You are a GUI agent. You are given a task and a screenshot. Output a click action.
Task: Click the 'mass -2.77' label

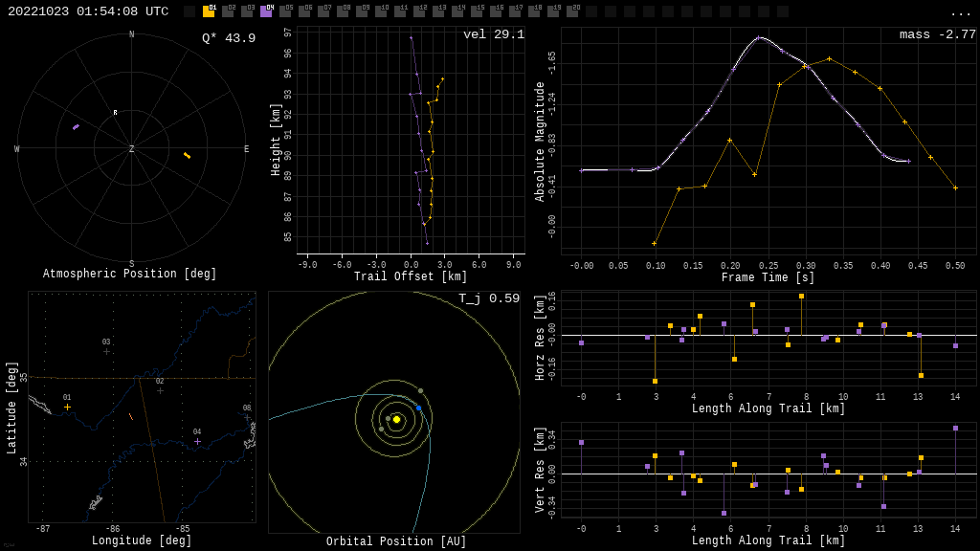tap(937, 34)
